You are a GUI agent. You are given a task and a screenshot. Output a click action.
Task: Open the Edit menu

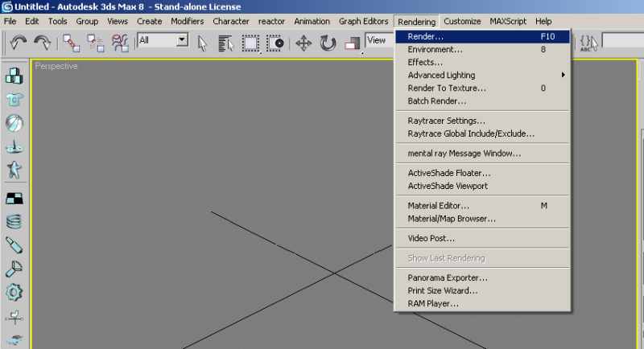(x=31, y=22)
